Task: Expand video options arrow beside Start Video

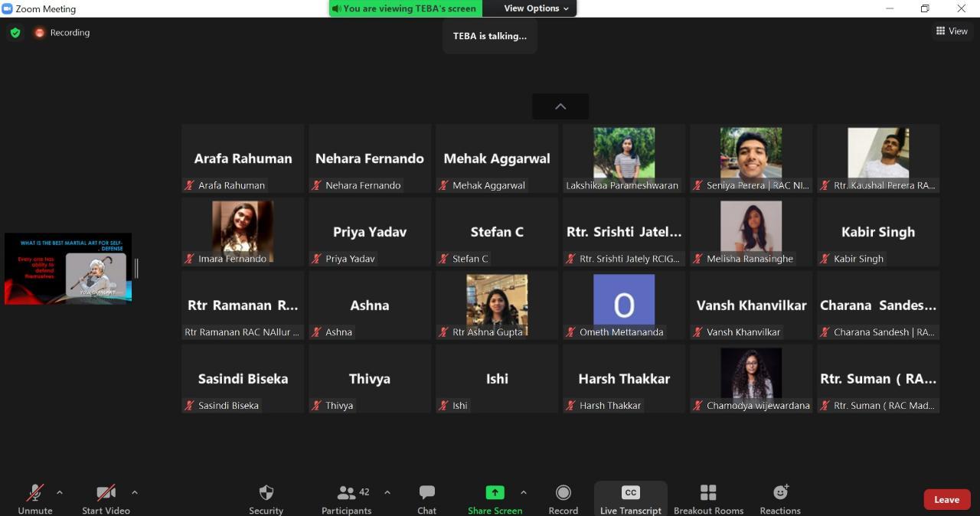Action: click(x=135, y=492)
